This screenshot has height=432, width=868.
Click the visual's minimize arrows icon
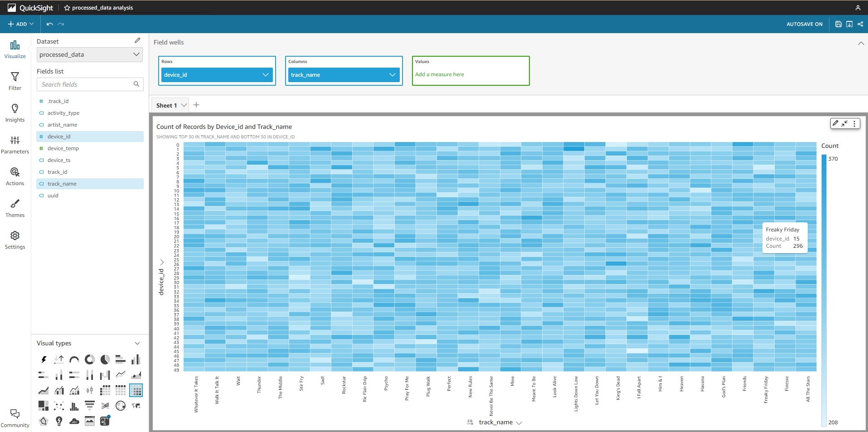844,123
